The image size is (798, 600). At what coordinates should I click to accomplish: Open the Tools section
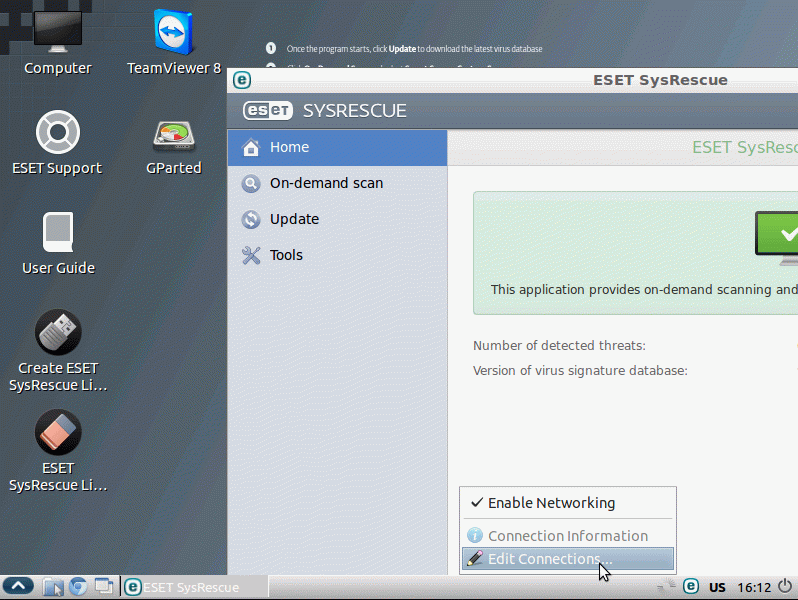click(337, 255)
